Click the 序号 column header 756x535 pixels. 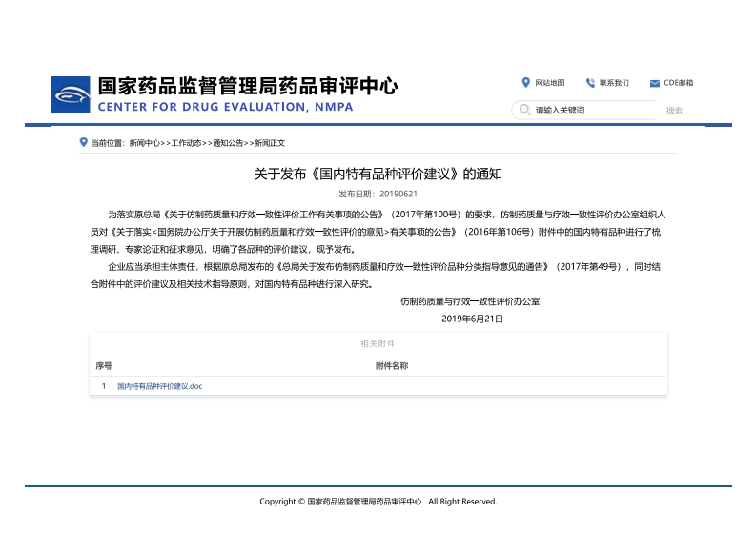104,365
